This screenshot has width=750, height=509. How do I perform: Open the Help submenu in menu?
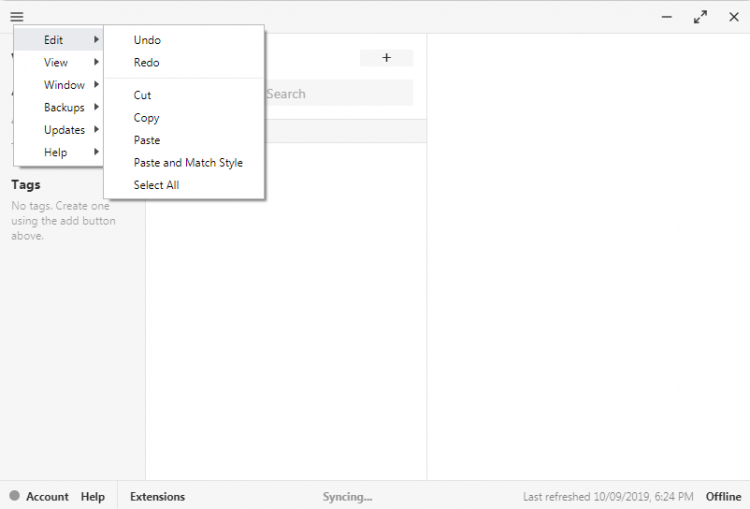58,152
